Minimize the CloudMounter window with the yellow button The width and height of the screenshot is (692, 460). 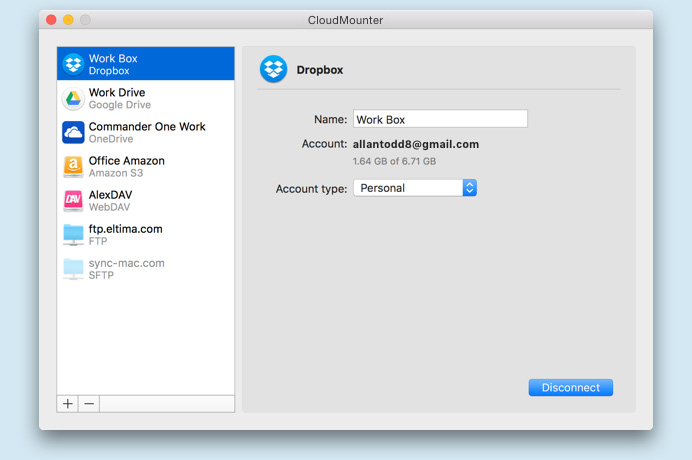click(x=68, y=20)
